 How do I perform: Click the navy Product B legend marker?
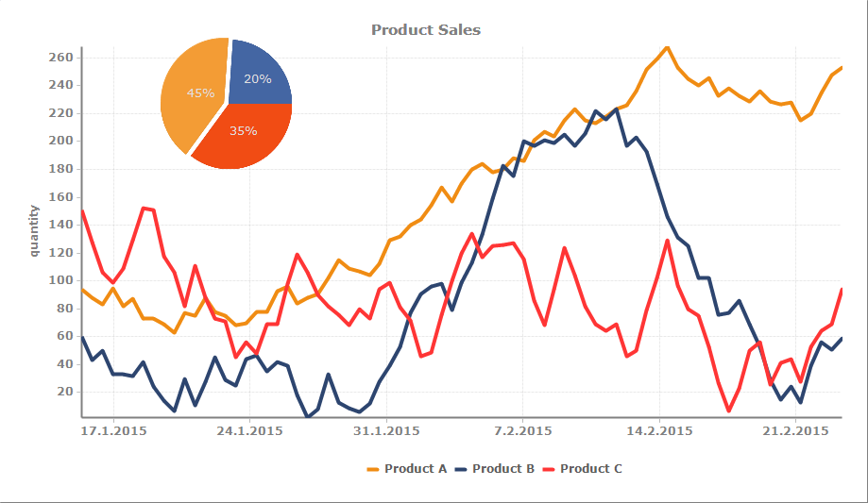[460, 468]
